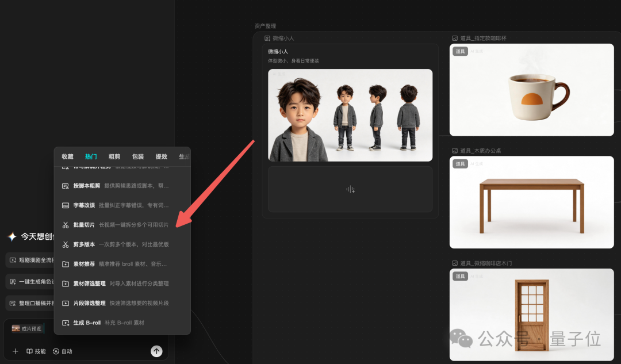Viewport: 621px width, 364px height.
Task: Switch to the 粗剪 tab
Action: (114, 156)
